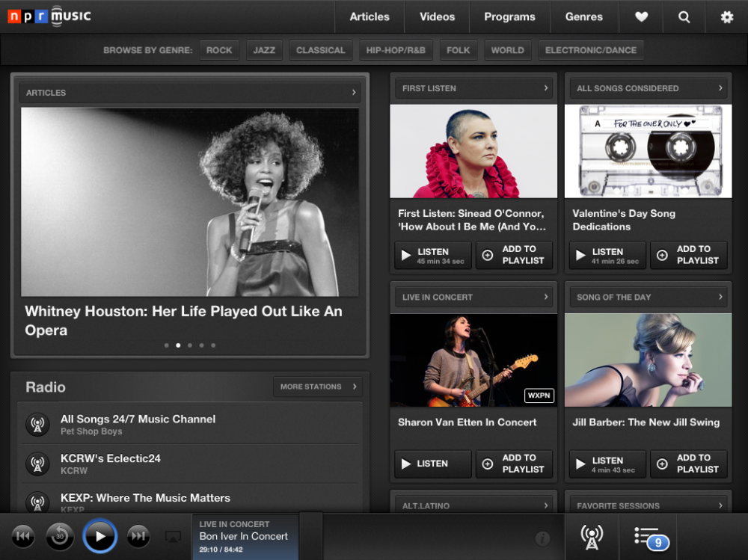Show info for the current track
Viewport: 748px width, 560px height.
542,538
